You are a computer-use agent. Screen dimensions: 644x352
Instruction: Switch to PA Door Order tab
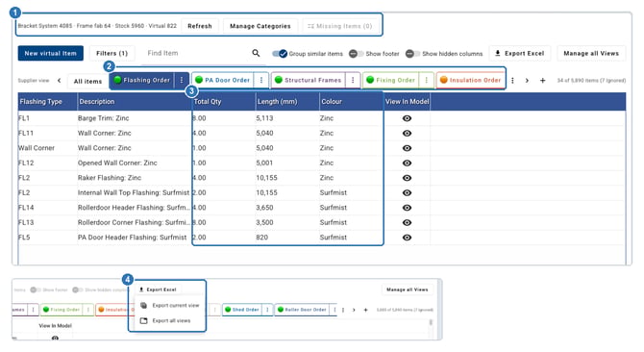(223, 80)
